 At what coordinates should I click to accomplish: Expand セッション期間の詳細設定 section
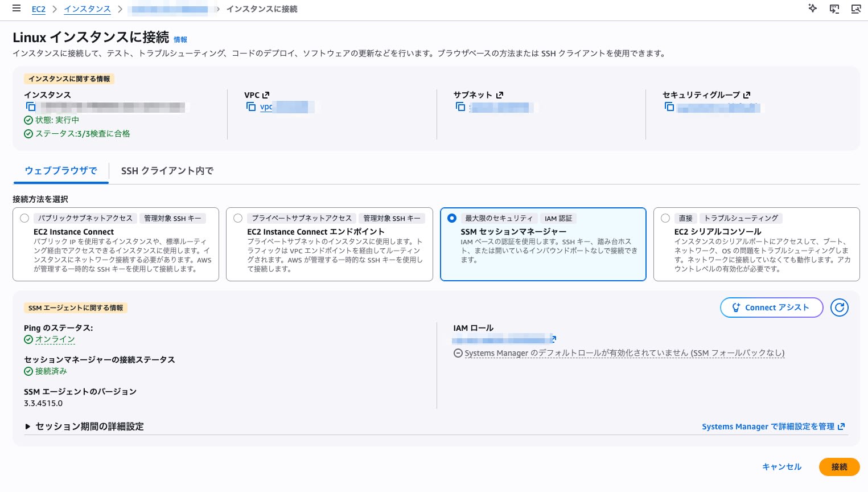coord(84,427)
